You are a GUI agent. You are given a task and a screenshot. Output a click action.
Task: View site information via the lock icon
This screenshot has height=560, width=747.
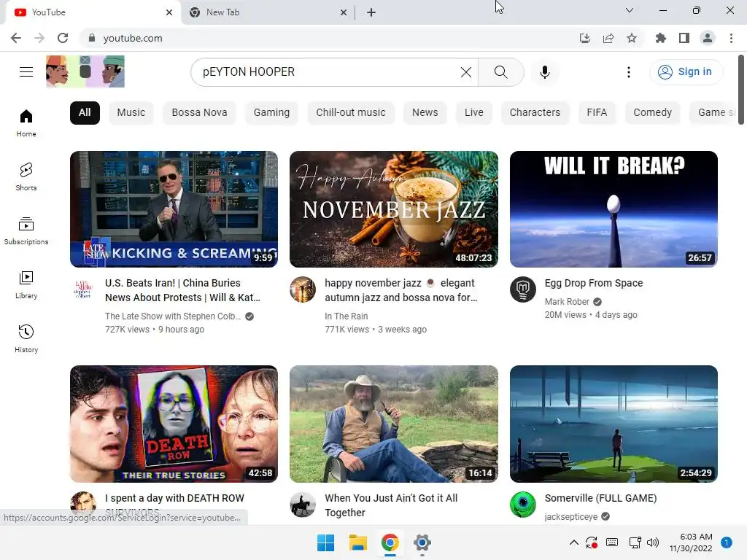(92, 38)
